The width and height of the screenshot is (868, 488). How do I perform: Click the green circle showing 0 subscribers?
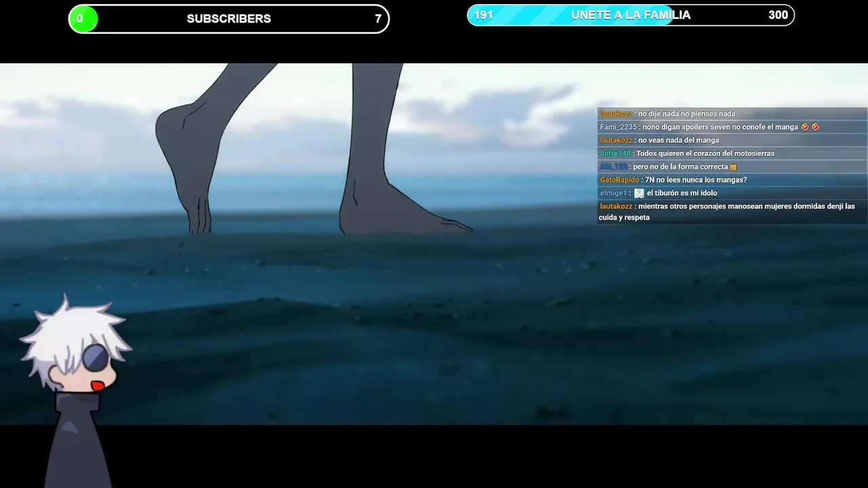[83, 19]
